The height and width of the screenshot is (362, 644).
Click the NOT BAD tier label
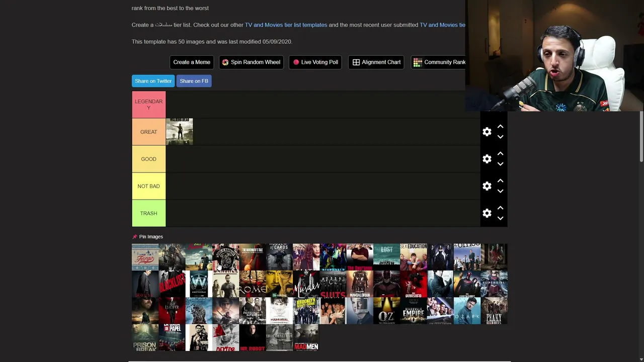(149, 186)
